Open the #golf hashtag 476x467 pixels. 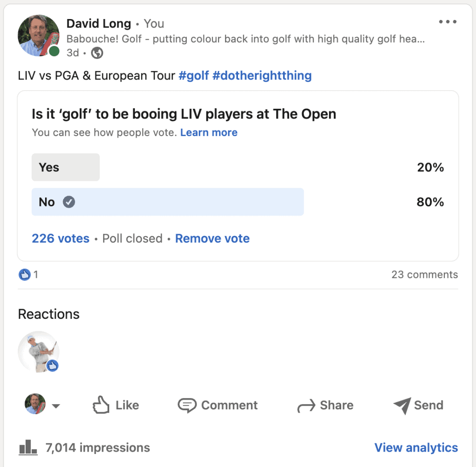[194, 75]
